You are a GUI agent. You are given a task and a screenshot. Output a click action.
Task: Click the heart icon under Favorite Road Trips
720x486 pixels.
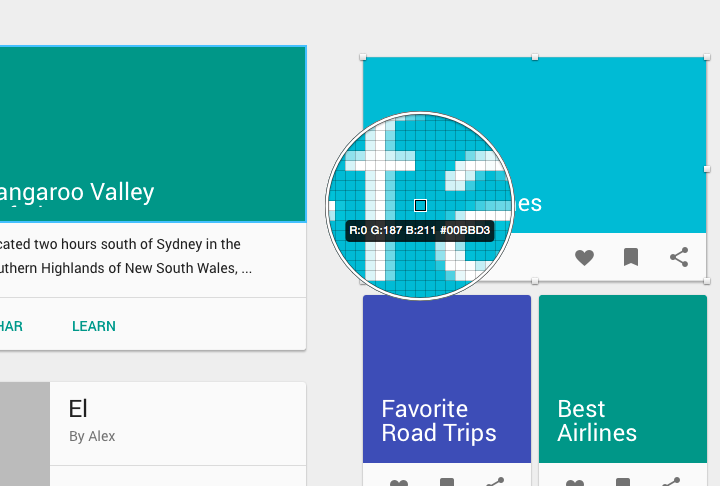coord(399,482)
